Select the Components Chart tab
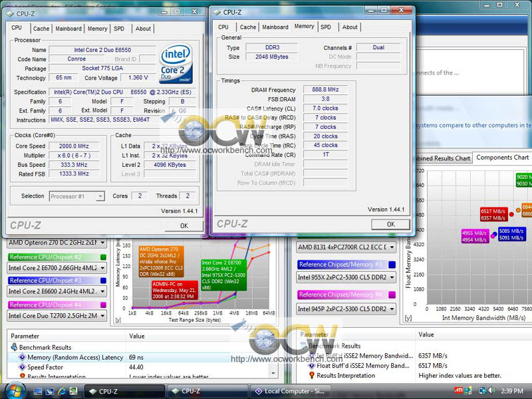Viewport: 532px width, 399px height. click(502, 158)
